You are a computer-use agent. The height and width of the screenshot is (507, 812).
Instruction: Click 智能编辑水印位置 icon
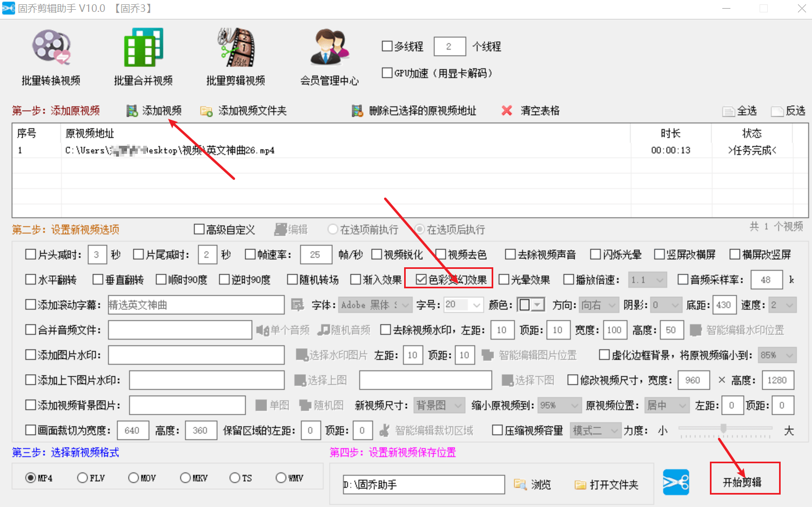(x=696, y=330)
